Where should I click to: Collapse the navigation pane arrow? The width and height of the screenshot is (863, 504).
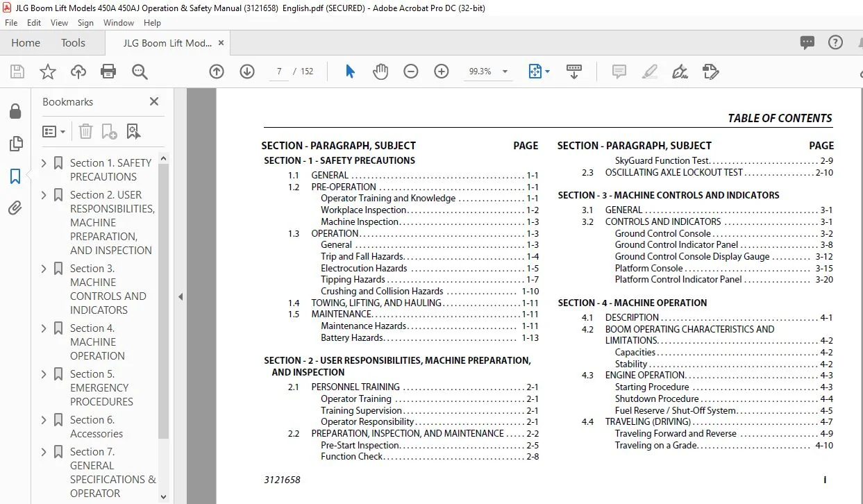(x=181, y=296)
